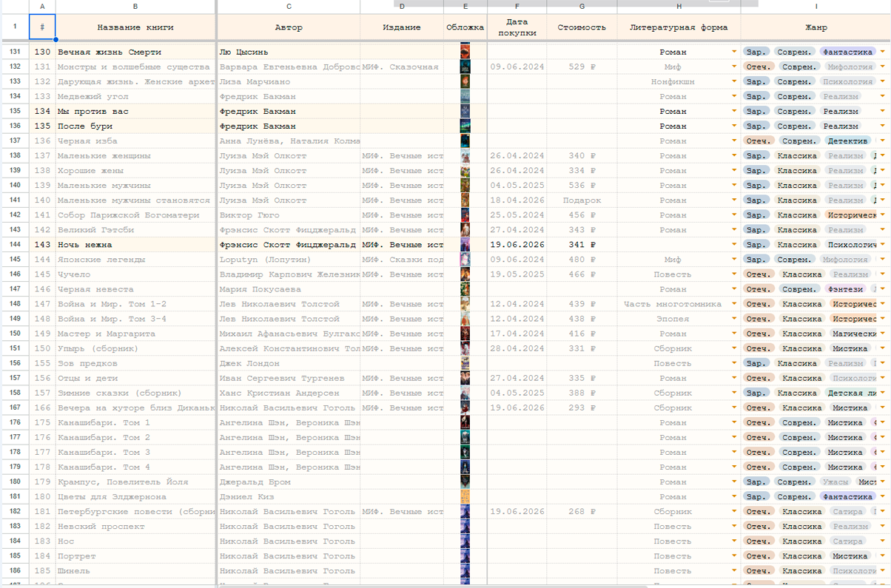The image size is (891, 588).
Task: Select column D header letter
Action: [x=402, y=6]
